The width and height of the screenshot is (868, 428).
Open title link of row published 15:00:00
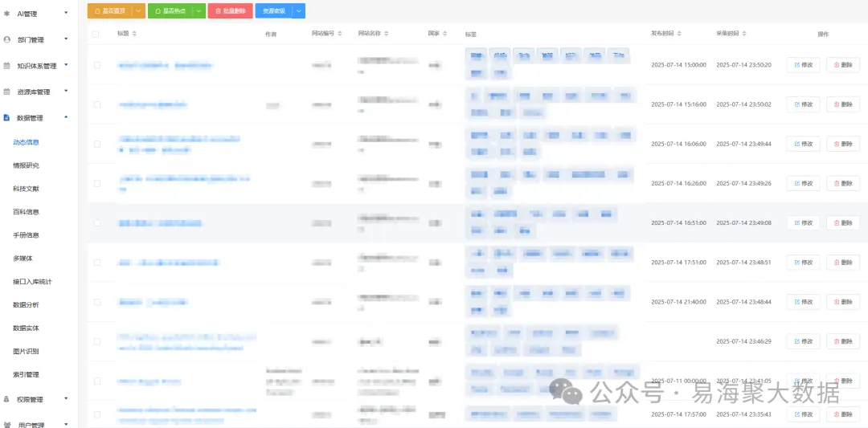pyautogui.click(x=165, y=65)
